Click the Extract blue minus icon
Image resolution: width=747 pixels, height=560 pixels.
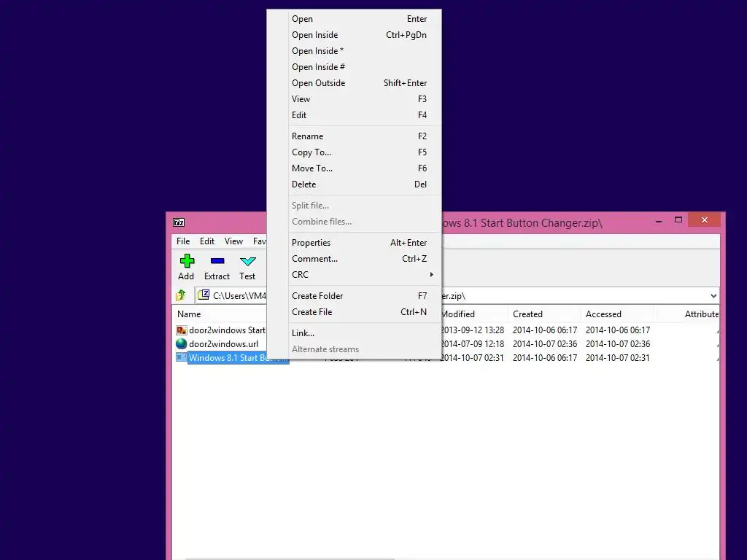click(217, 261)
